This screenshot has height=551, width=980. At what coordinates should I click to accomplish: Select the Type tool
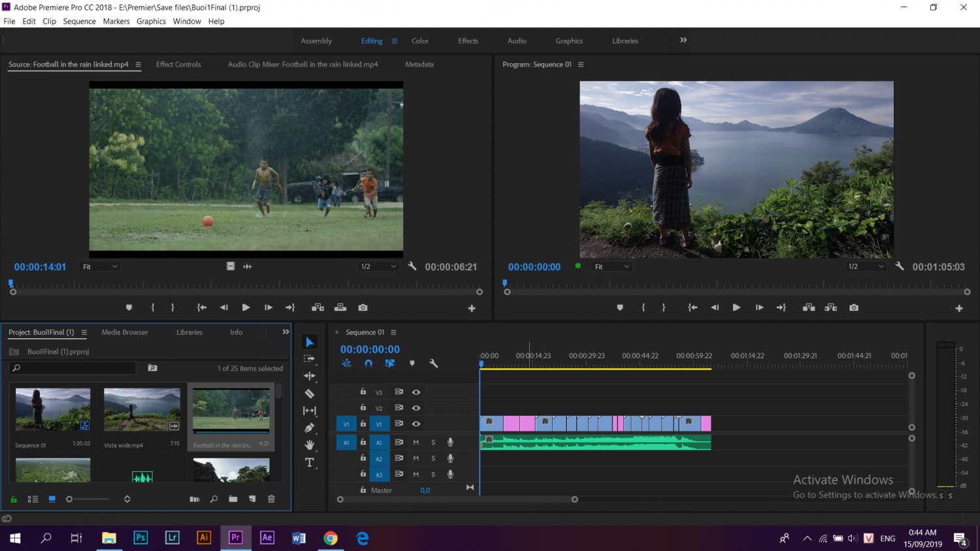coord(310,462)
